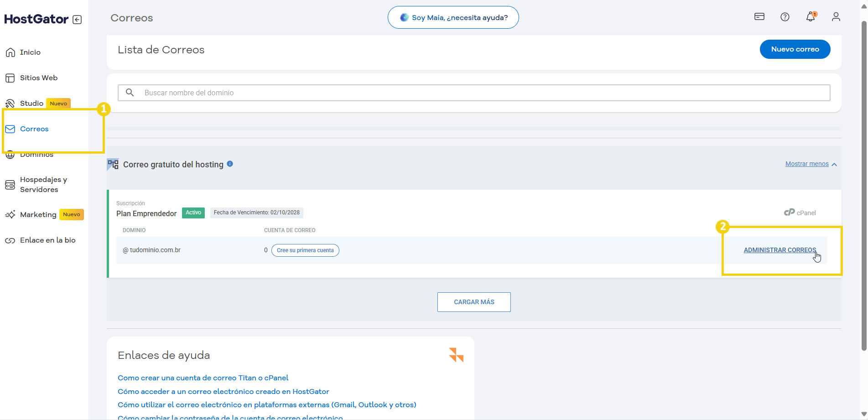Open Marketing in the sidebar
The width and height of the screenshot is (868, 420).
(x=38, y=215)
